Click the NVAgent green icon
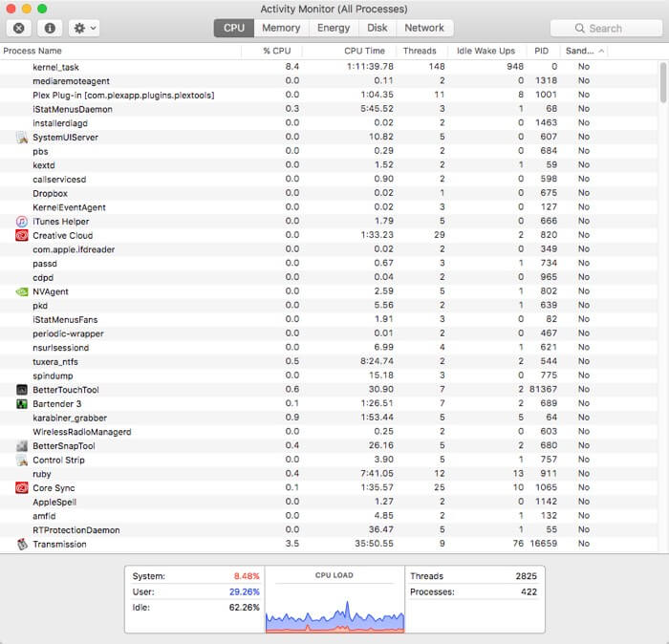 tap(22, 291)
